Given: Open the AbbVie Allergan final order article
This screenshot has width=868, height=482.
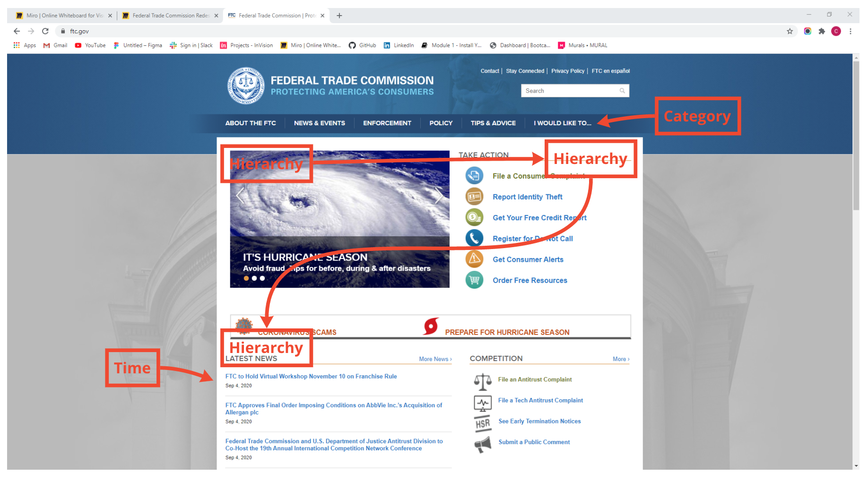Looking at the screenshot, I should 334,409.
